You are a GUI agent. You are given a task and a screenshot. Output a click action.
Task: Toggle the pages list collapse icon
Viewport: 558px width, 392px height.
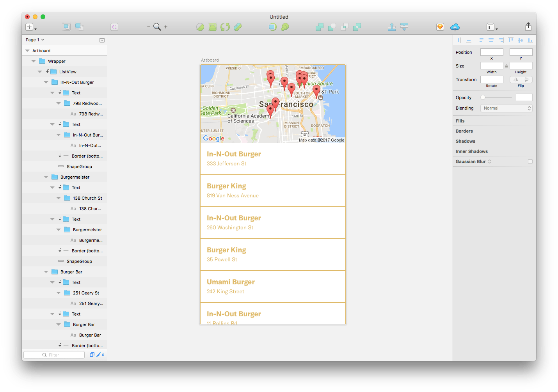click(x=102, y=40)
